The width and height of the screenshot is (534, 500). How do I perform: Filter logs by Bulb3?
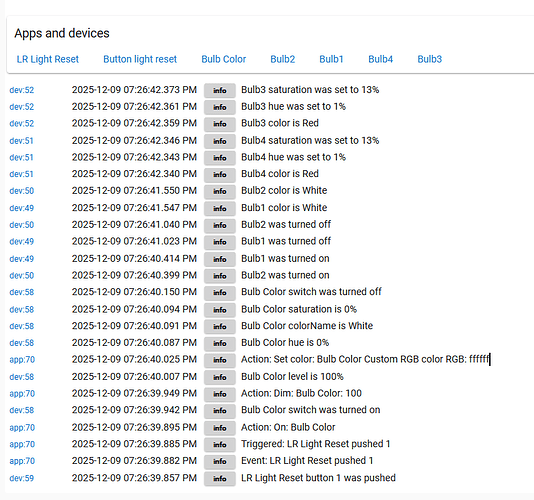pos(429,59)
